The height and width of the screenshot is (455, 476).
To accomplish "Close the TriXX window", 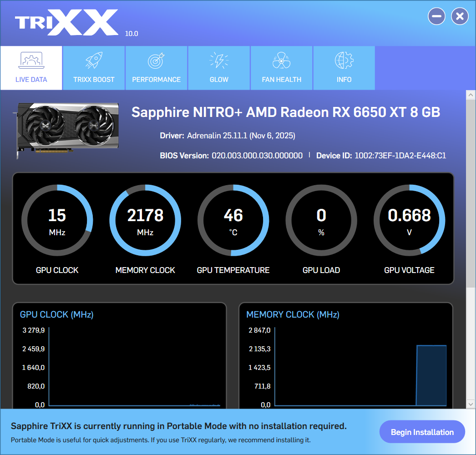I will tap(460, 16).
